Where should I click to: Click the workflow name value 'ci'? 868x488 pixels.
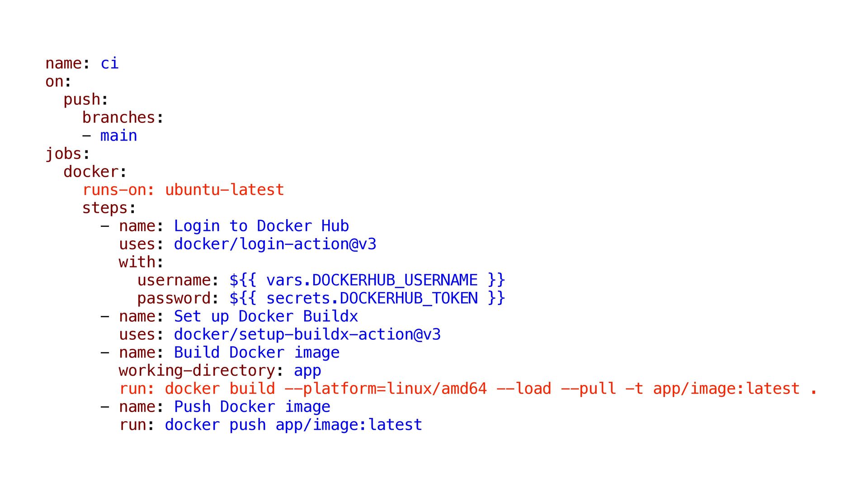[109, 63]
